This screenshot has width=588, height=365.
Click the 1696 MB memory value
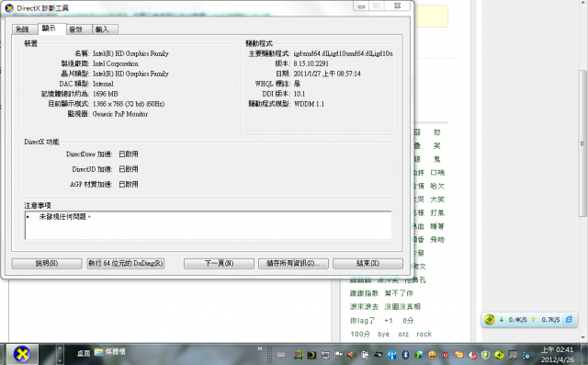106,94
